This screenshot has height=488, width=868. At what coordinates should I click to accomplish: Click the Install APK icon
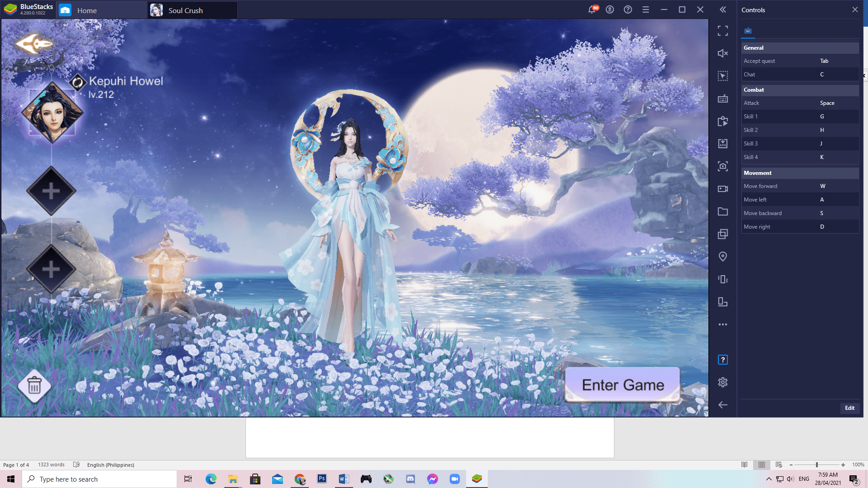coord(723,144)
